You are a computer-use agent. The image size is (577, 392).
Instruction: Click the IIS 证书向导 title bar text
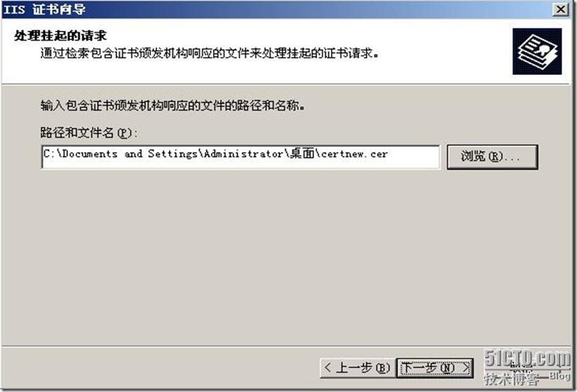coord(45,9)
